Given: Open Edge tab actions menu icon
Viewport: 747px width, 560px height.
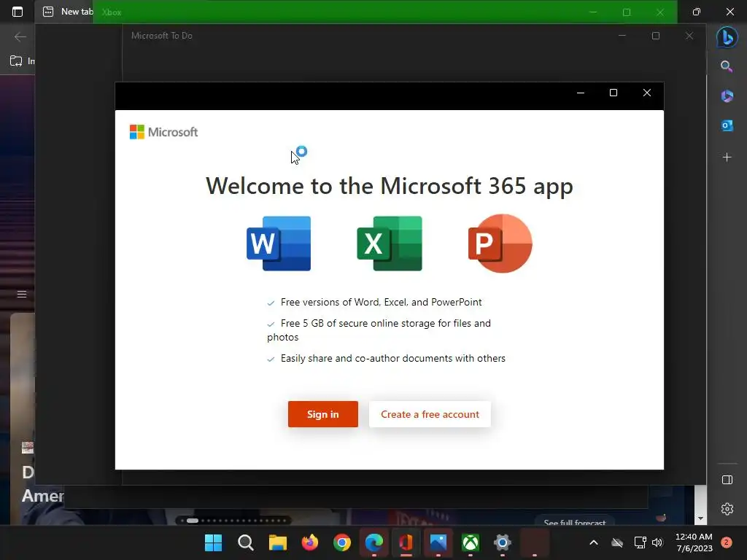Looking at the screenshot, I should pyautogui.click(x=18, y=12).
